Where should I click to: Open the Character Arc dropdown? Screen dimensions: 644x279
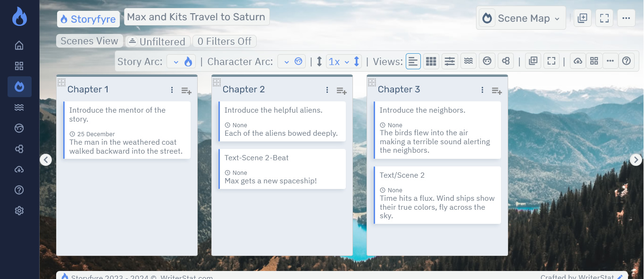[x=292, y=61]
